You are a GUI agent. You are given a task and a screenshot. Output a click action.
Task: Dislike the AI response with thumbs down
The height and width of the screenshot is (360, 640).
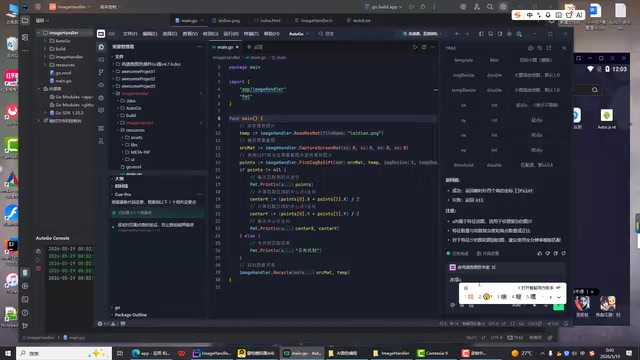pos(548,253)
